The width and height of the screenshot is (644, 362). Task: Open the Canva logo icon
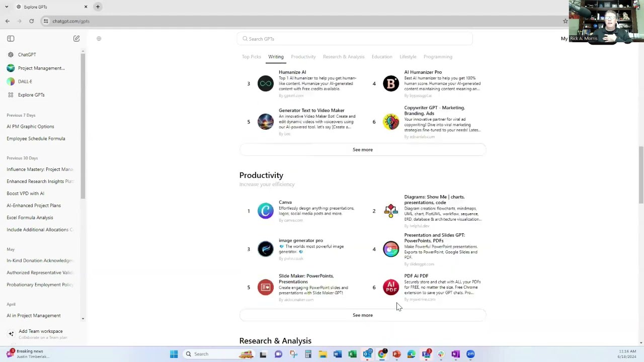pyautogui.click(x=265, y=211)
